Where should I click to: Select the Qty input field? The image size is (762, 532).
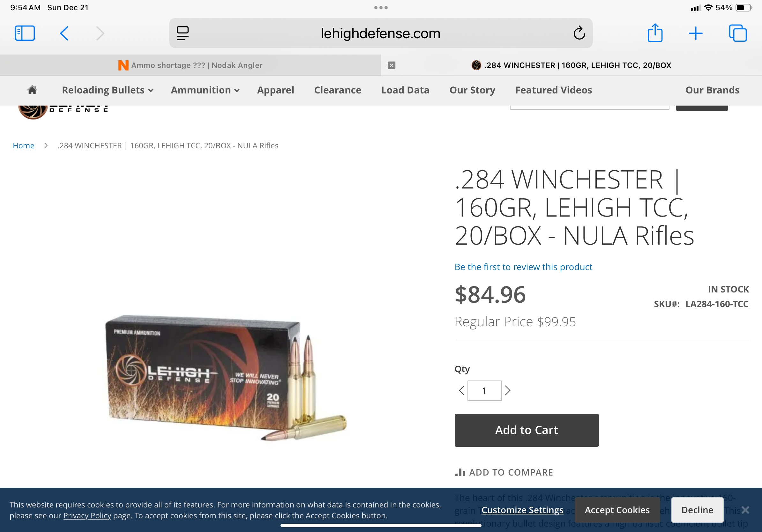(485, 391)
